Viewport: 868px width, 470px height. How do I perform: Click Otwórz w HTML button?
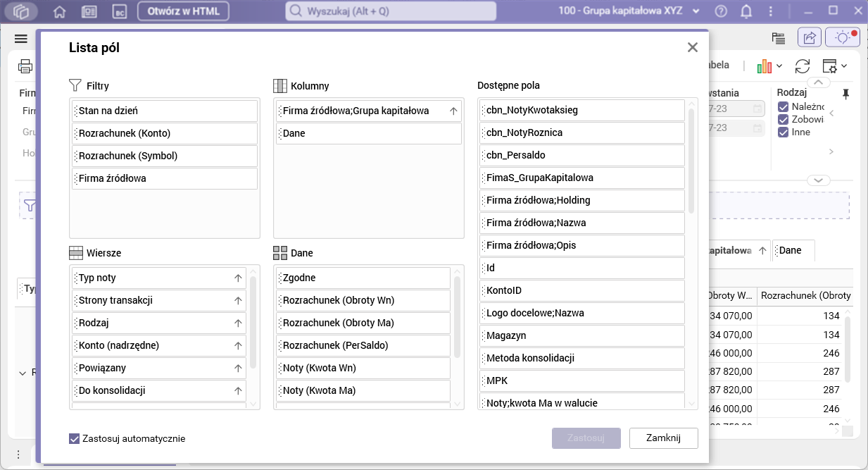[183, 11]
